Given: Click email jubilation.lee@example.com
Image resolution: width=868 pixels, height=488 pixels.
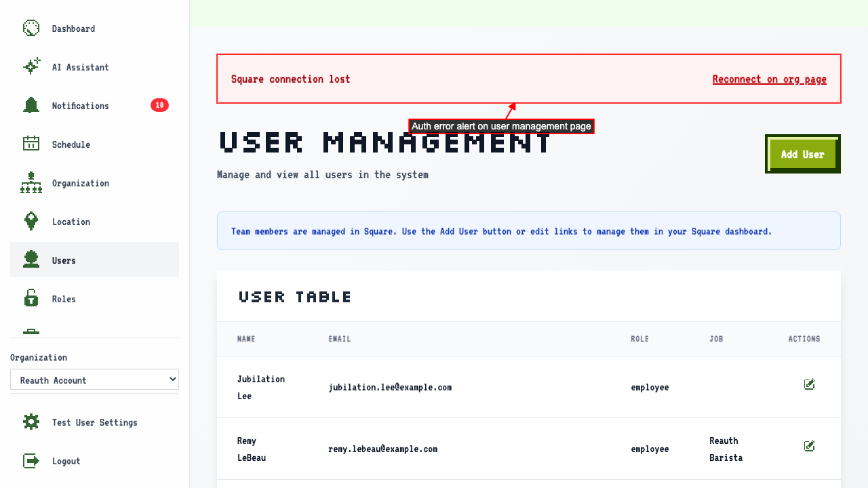Looking at the screenshot, I should (390, 388).
